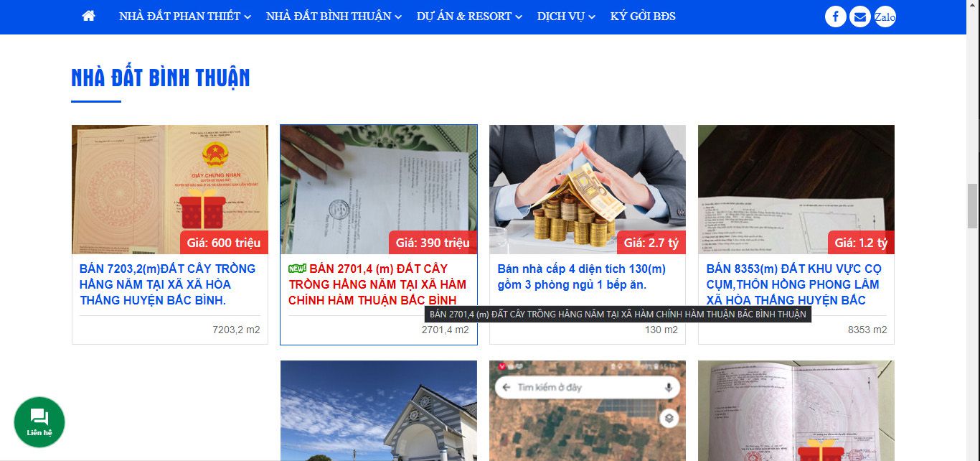Image resolution: width=980 pixels, height=461 pixels.
Task: Expand the NHÀ ĐẤT BÌNH THUẬN menu
Action: [334, 17]
